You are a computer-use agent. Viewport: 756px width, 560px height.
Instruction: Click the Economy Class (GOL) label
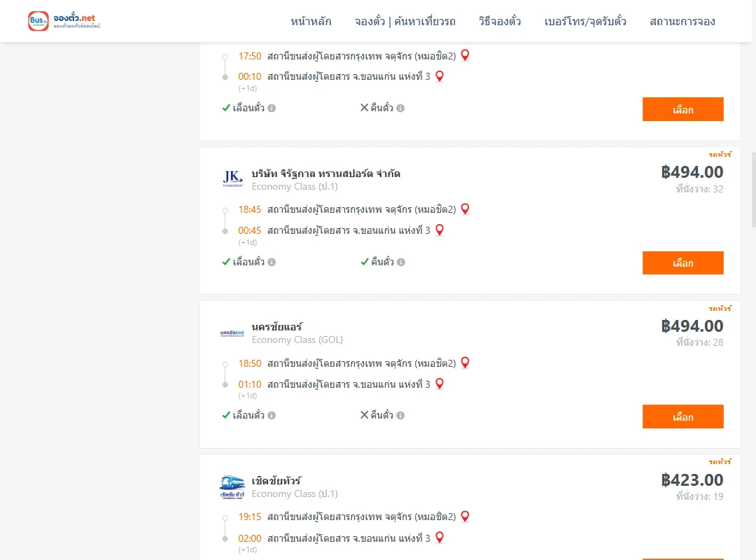click(297, 340)
